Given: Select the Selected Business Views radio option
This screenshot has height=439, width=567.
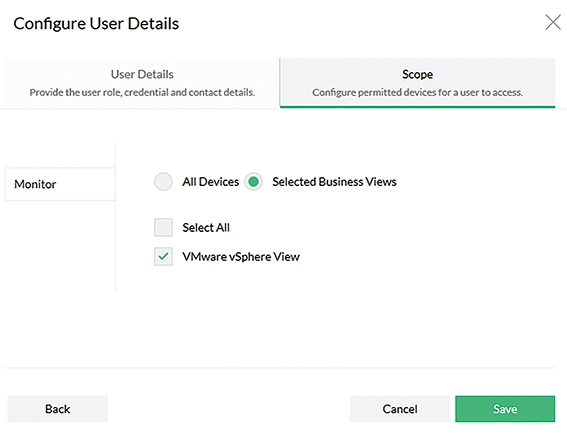Looking at the screenshot, I should pos(253,182).
